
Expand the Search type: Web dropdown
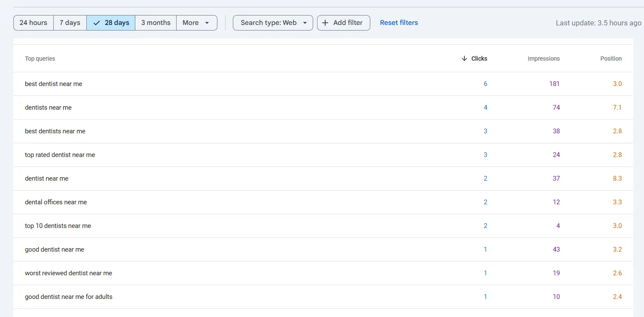tap(269, 23)
